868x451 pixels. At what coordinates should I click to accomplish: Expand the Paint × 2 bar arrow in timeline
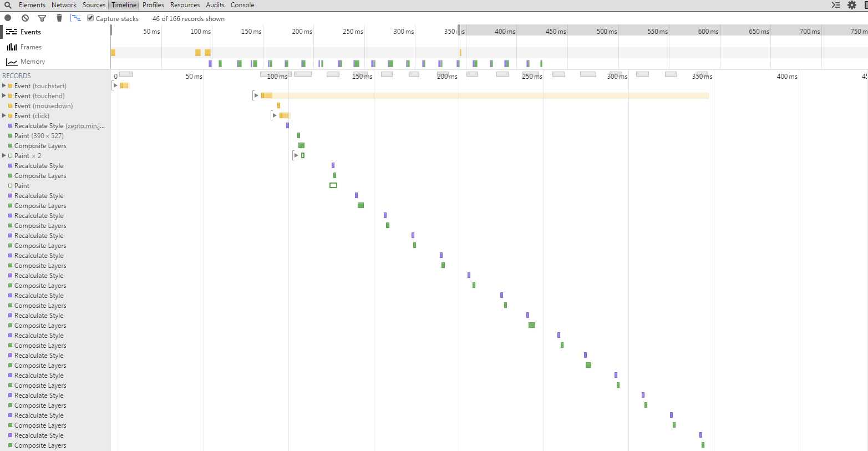[296, 155]
